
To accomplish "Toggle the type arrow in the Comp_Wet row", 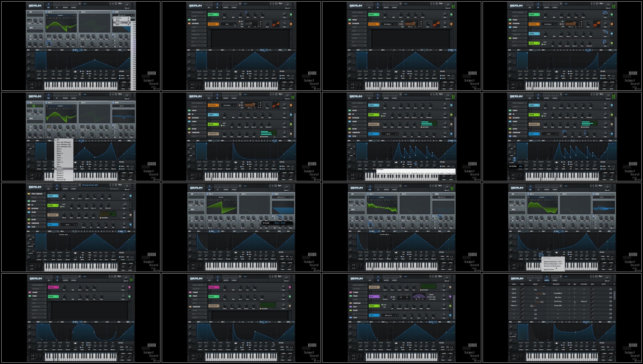I will tap(569, 306).
